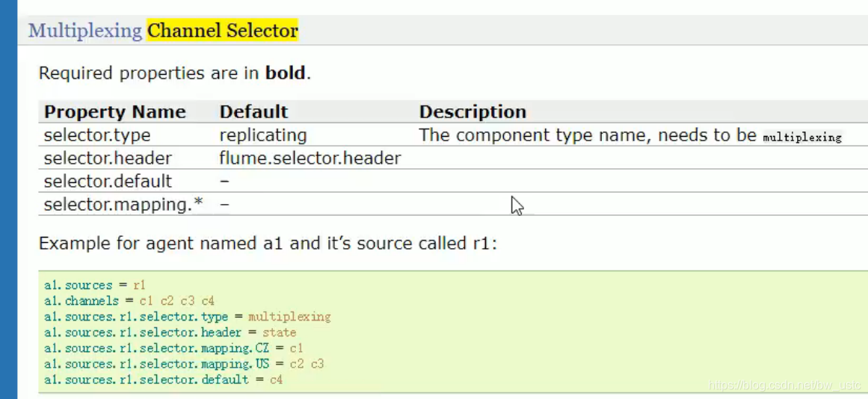This screenshot has width=868, height=399.
Task: Select the 'Default' column header
Action: (253, 112)
